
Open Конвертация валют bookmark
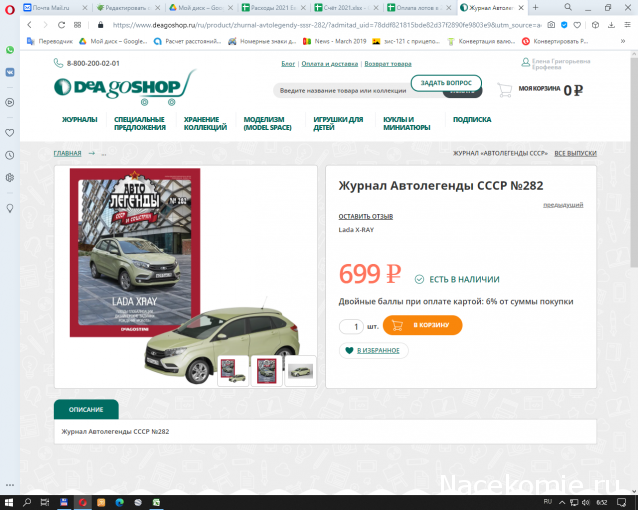(481, 41)
